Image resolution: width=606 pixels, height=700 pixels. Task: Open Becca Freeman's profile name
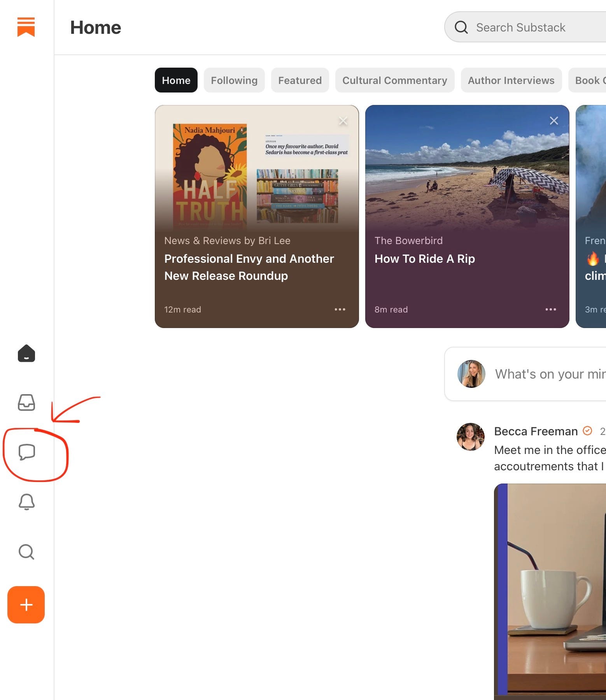point(536,431)
